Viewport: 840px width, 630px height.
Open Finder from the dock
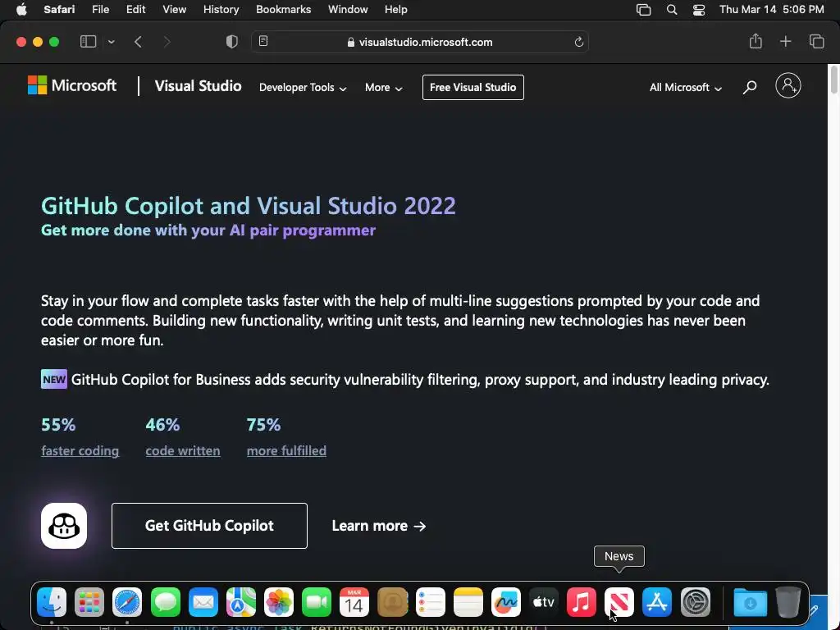point(52,602)
